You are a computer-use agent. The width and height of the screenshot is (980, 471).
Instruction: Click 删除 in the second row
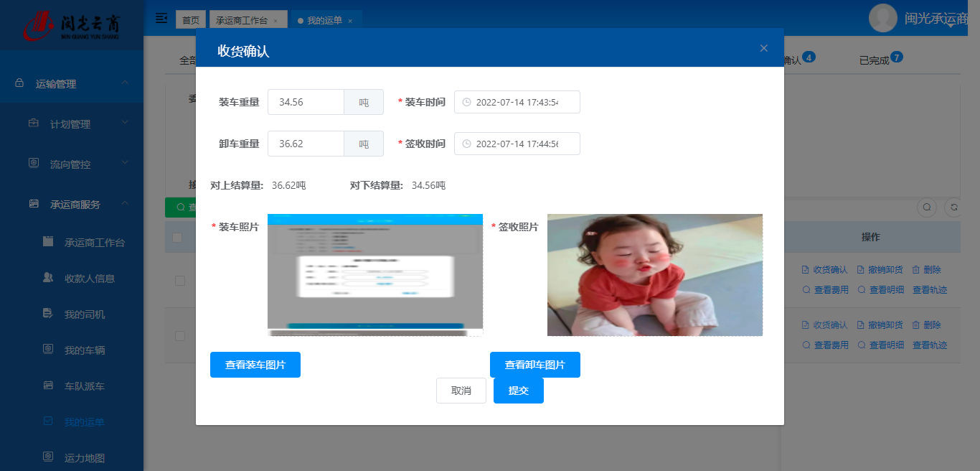pos(926,325)
